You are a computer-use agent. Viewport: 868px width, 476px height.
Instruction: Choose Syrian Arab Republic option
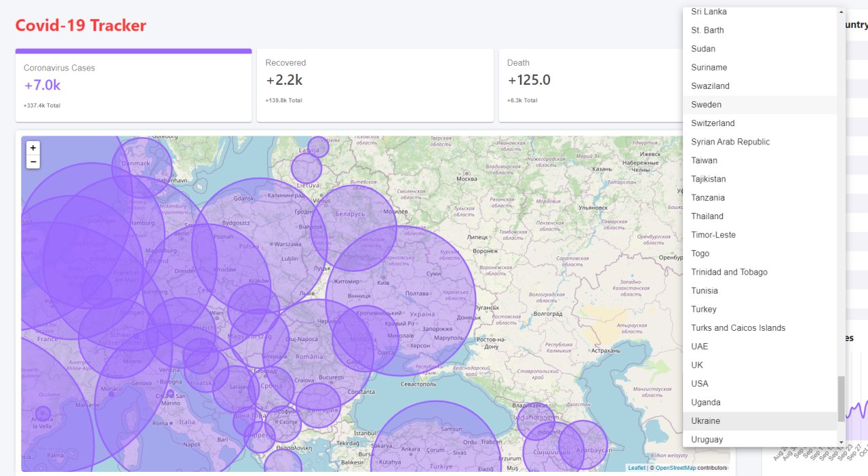[759, 142]
